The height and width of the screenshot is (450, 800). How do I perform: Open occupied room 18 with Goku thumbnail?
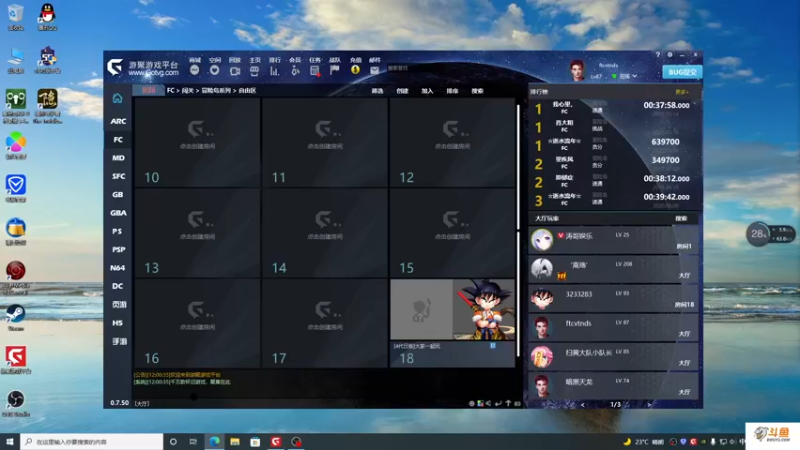(x=453, y=323)
